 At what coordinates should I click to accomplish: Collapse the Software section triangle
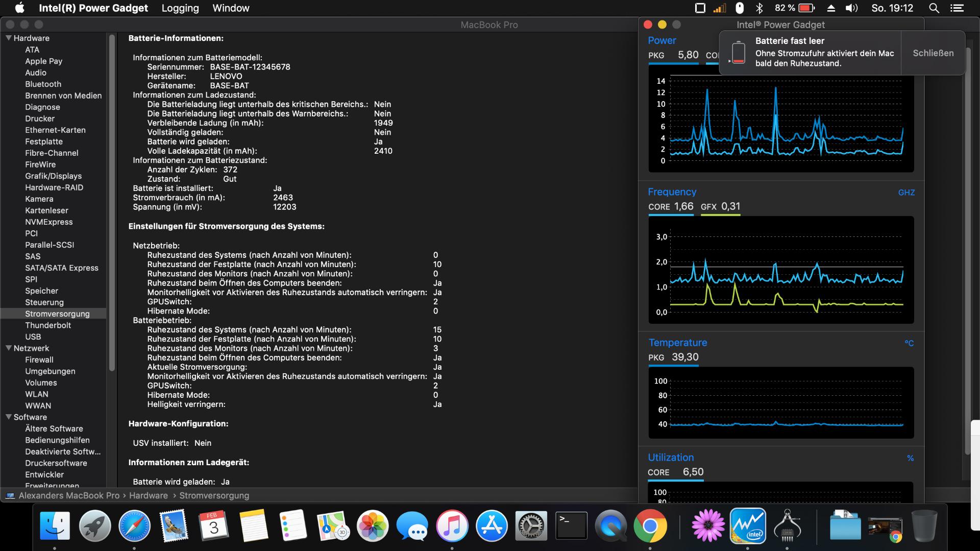click(9, 417)
